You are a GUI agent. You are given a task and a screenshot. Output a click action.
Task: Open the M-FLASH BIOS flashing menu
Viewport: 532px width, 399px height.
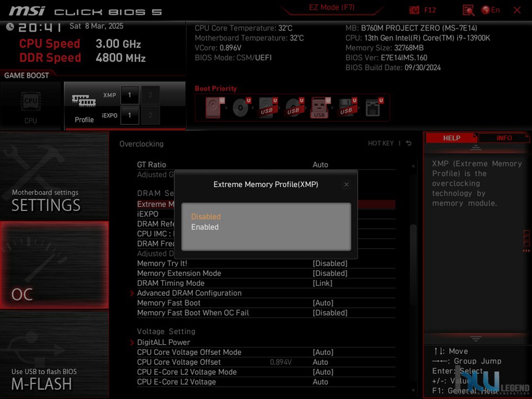point(55,354)
